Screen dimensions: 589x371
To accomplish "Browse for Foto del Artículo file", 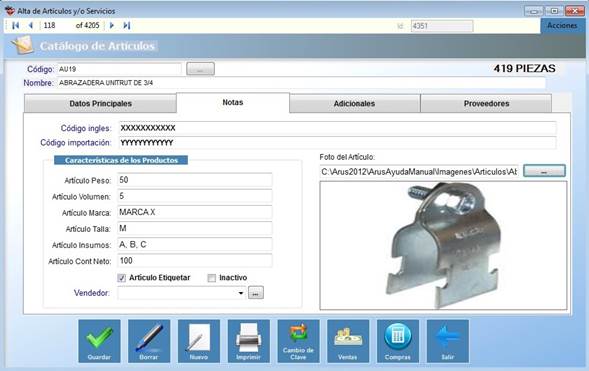I will click(544, 171).
